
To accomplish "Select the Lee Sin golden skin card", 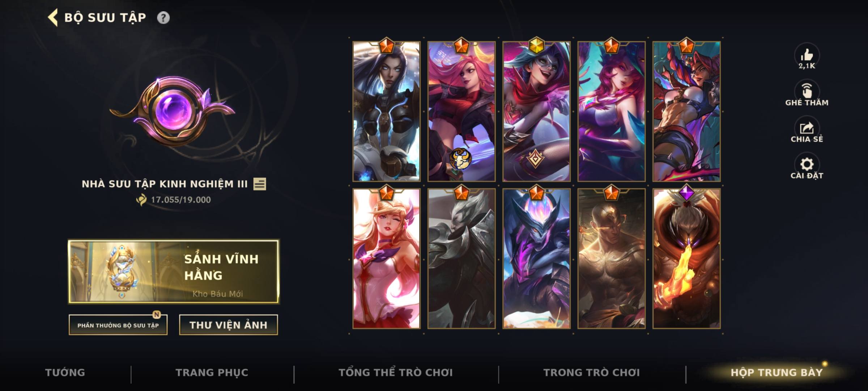I will click(x=611, y=258).
